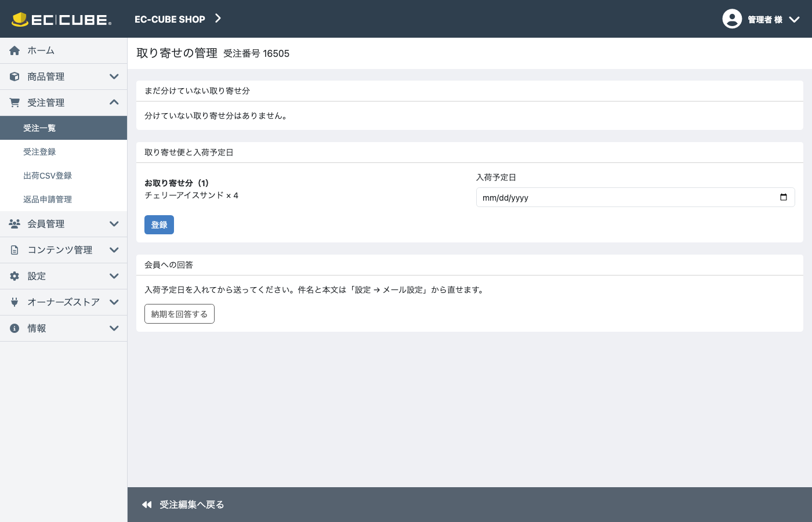Image resolution: width=812 pixels, height=522 pixels.
Task: Click the members icon beside 会員管理
Action: (14, 224)
